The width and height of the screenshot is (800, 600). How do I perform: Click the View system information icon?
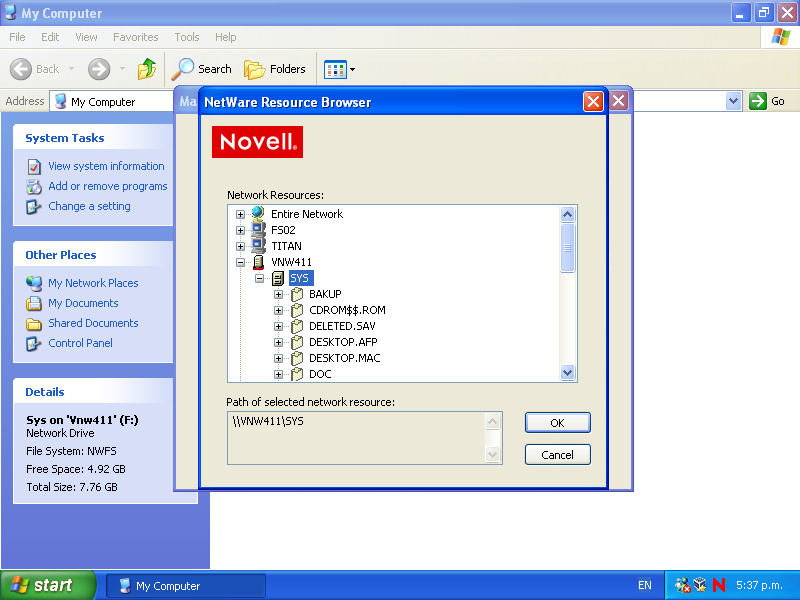pyautogui.click(x=34, y=166)
